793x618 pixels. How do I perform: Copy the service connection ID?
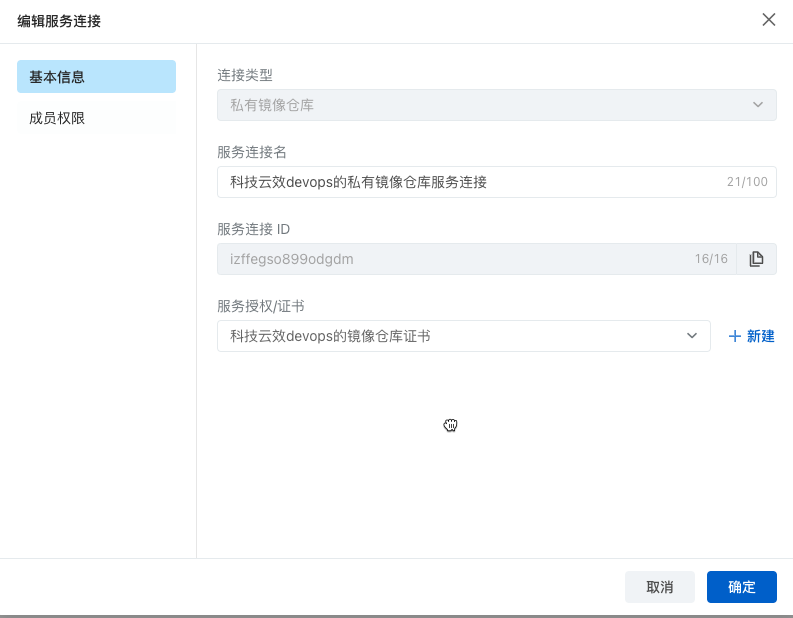pos(756,259)
